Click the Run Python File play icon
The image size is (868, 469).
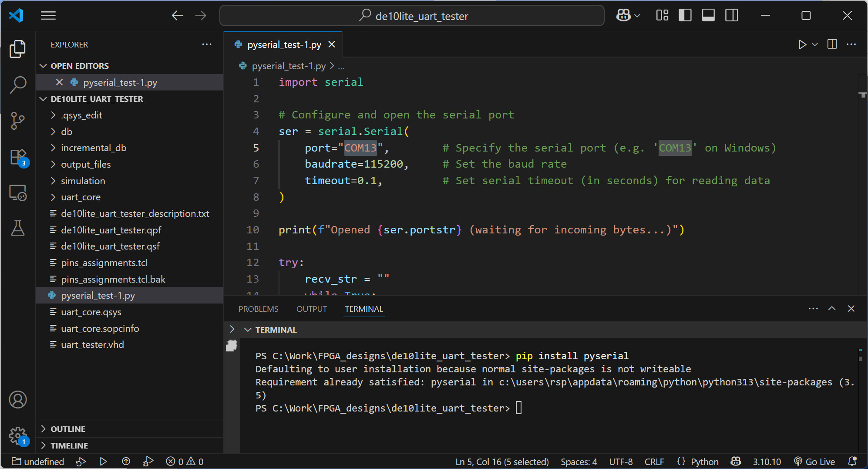point(802,44)
